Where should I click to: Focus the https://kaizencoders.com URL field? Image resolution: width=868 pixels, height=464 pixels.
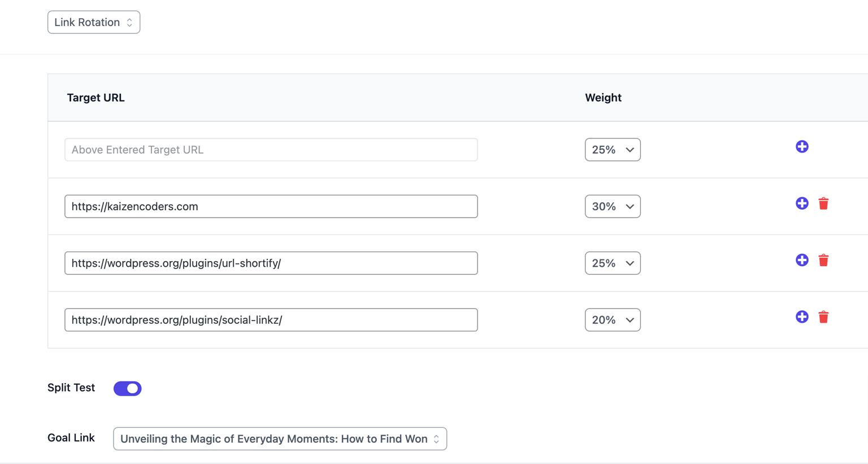pos(271,206)
